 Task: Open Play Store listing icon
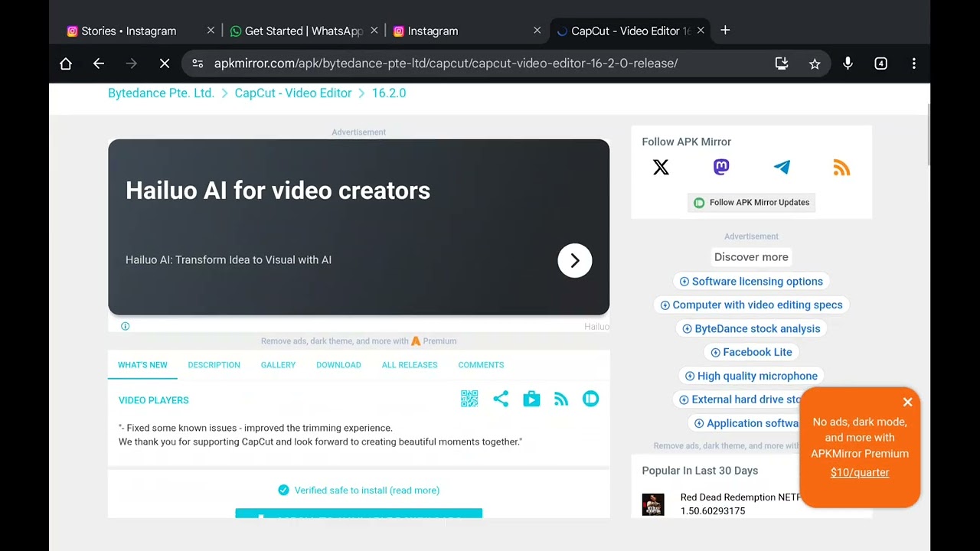pyautogui.click(x=531, y=399)
